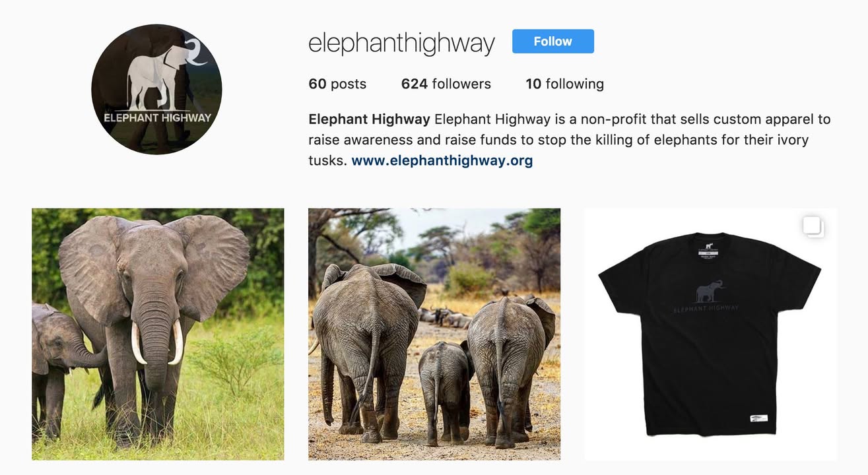This screenshot has height=475, width=868.
Task: Select the elephanthighway username heading
Action: tap(401, 43)
